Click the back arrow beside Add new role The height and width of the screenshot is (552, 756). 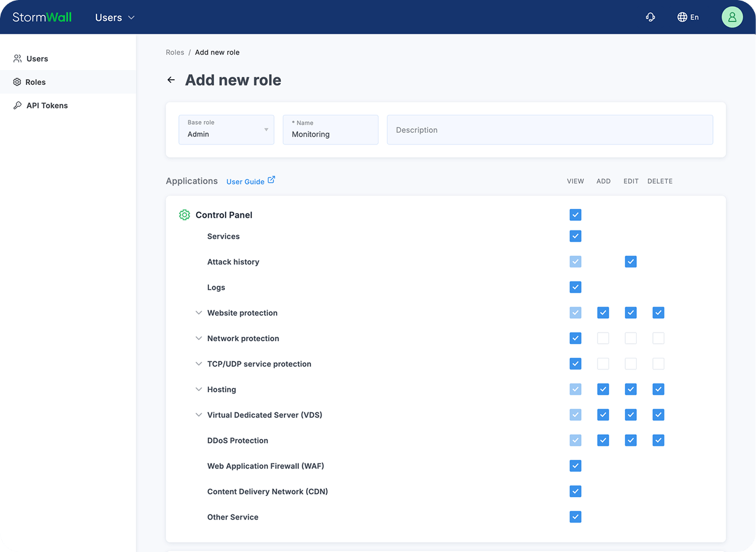(x=171, y=80)
